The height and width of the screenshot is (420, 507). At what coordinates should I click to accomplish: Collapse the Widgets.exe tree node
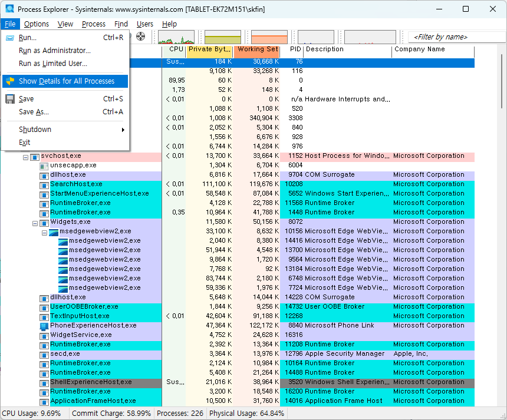pos(35,224)
